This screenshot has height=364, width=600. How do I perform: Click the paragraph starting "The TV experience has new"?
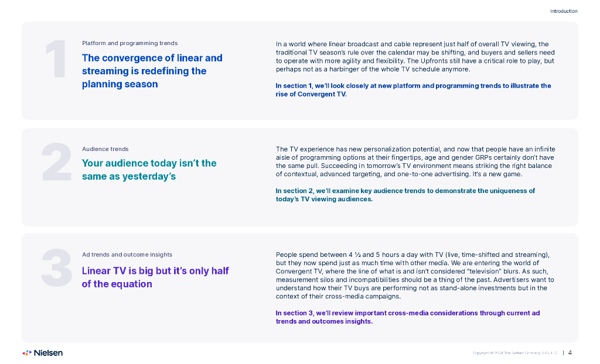[415, 162]
